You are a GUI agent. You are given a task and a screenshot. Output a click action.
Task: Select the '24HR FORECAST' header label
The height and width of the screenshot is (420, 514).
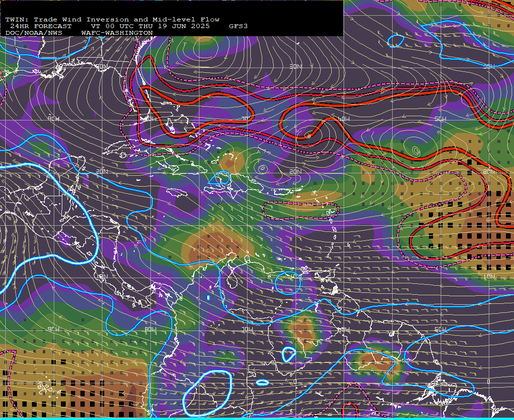click(40, 26)
